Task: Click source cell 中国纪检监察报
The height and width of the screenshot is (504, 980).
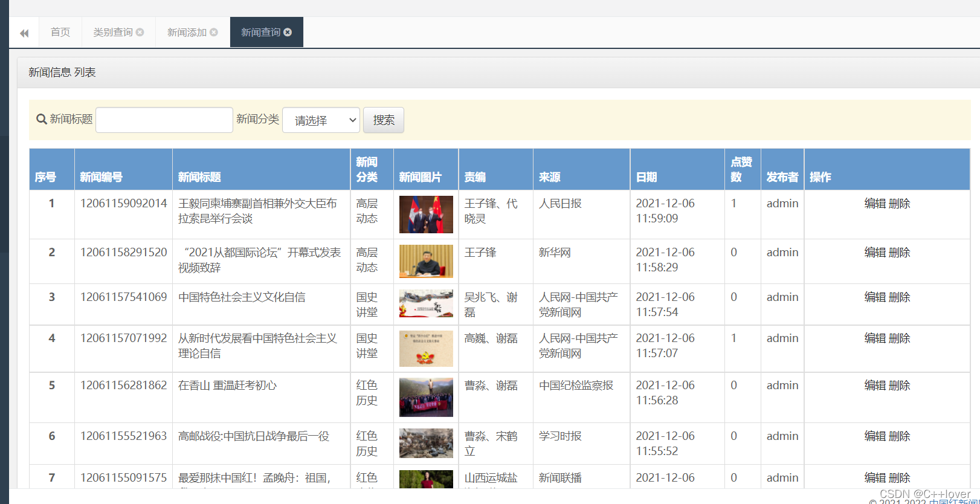Action: coord(576,386)
